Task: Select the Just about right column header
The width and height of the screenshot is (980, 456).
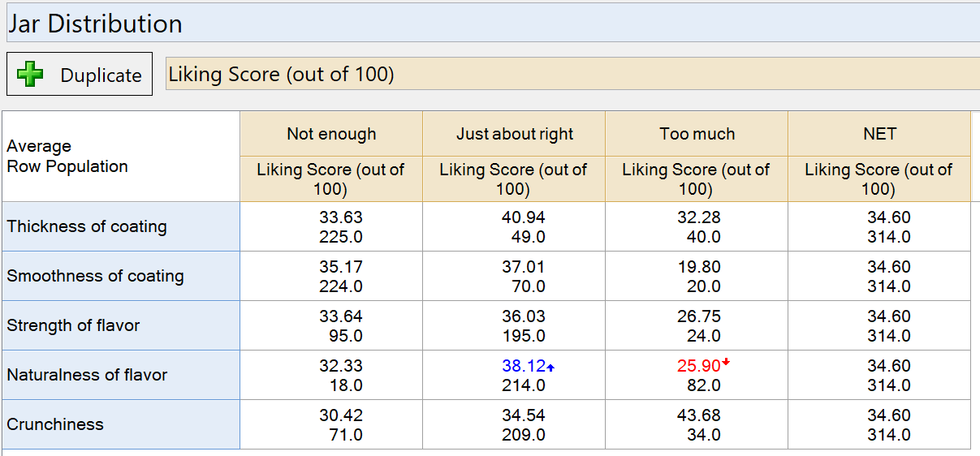Action: pyautogui.click(x=514, y=134)
